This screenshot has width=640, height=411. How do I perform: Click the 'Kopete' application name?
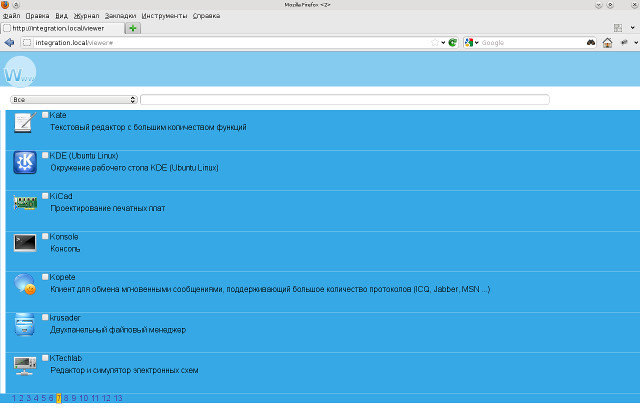[62, 277]
